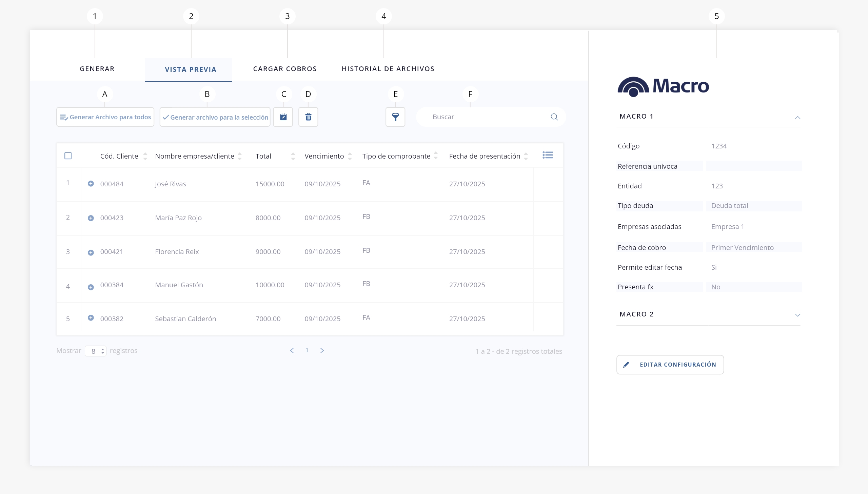This screenshot has width=868, height=494.
Task: Expand row details for José Rivas
Action: (91, 184)
